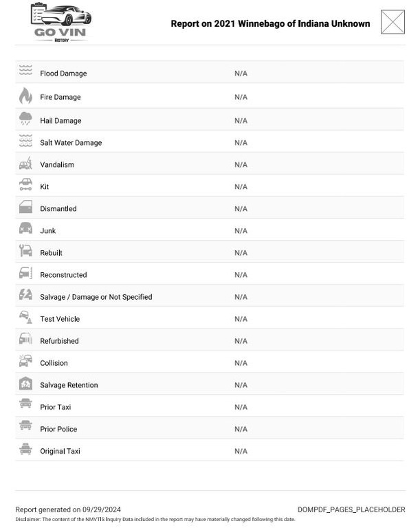The image size is (420, 528).
Task: Click the placeholder image box in header
Action: 393,22
